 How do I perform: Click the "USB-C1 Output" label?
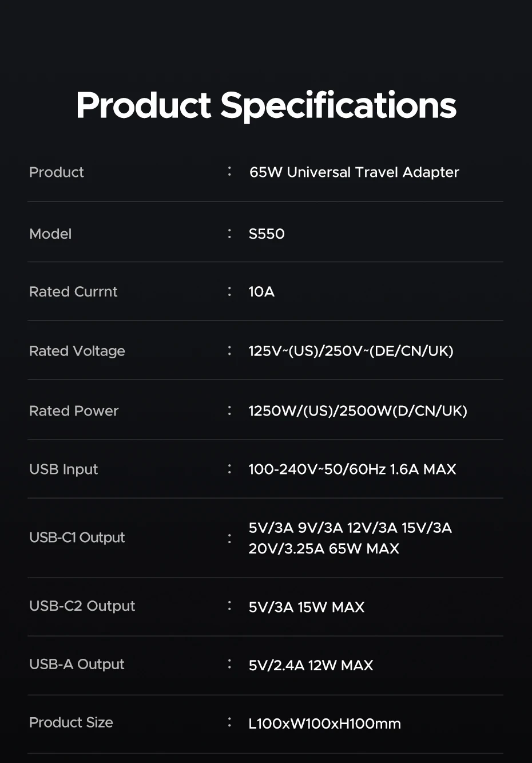coord(77,537)
